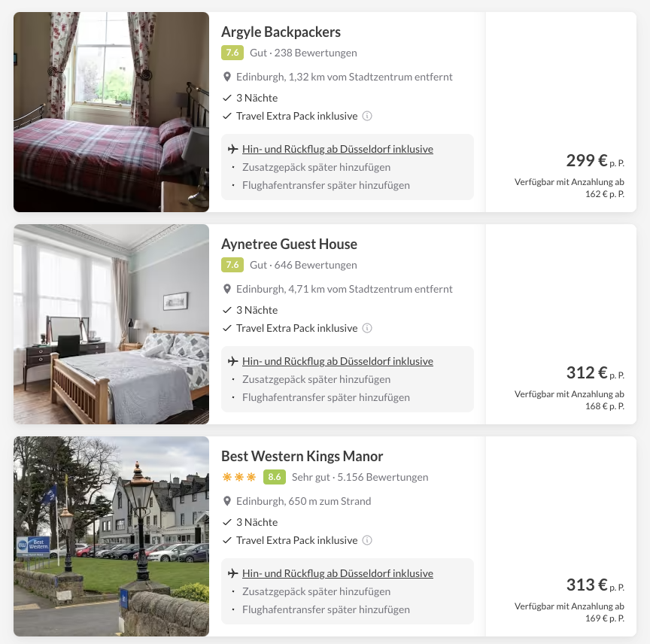This screenshot has width=650, height=644.
Task: Select the Aynetree Guest House title
Action: point(289,244)
